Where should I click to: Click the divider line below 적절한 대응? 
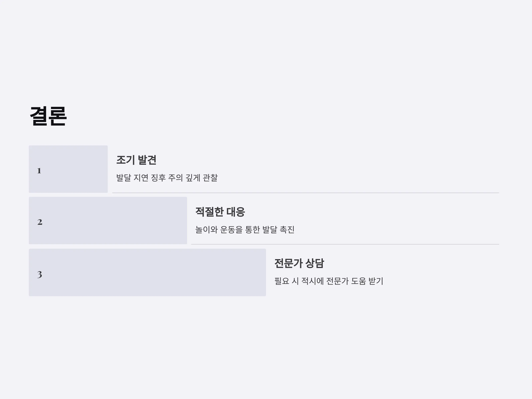click(345, 244)
